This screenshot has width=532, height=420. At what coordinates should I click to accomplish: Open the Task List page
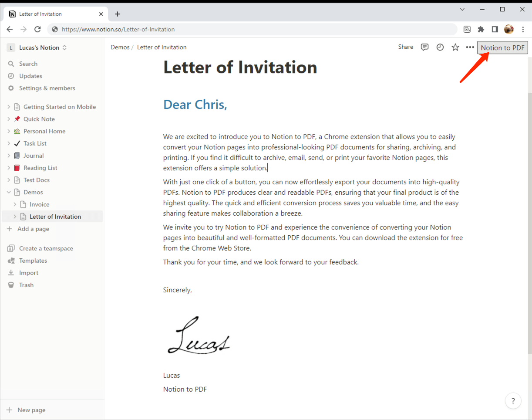click(35, 143)
